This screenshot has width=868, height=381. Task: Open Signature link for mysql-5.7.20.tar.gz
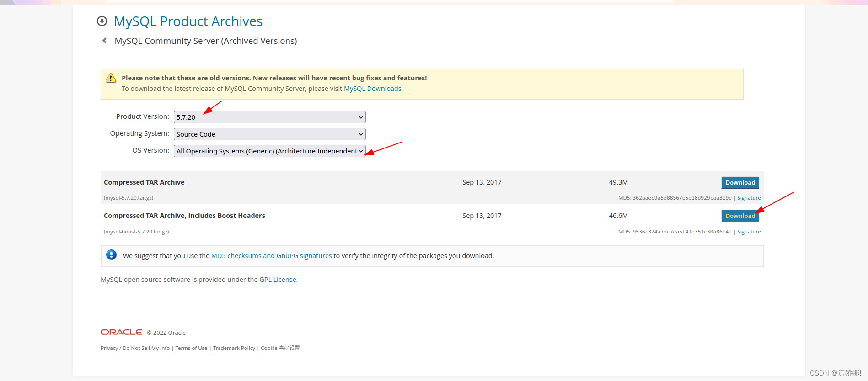(749, 198)
